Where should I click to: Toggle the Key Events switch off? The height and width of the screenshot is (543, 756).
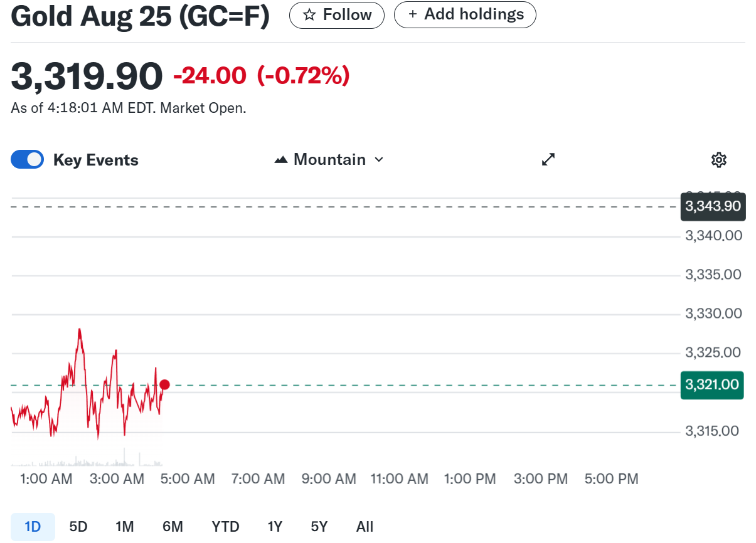coord(28,160)
